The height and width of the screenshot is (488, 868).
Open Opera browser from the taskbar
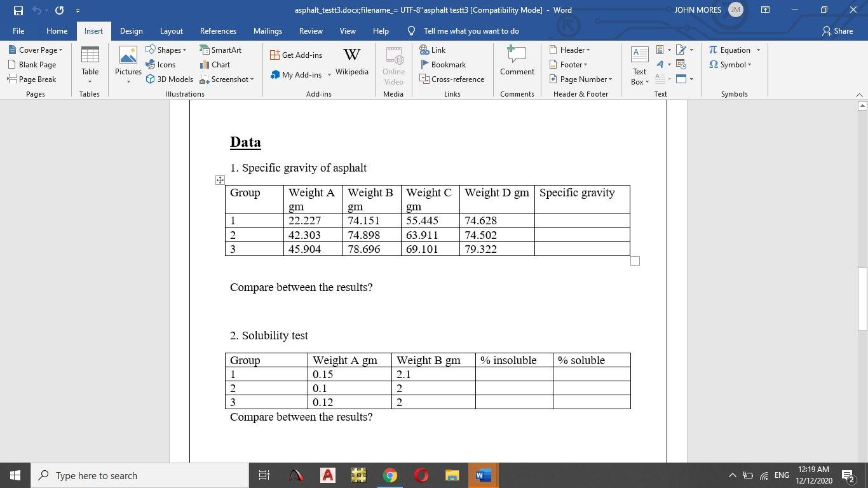[421, 475]
